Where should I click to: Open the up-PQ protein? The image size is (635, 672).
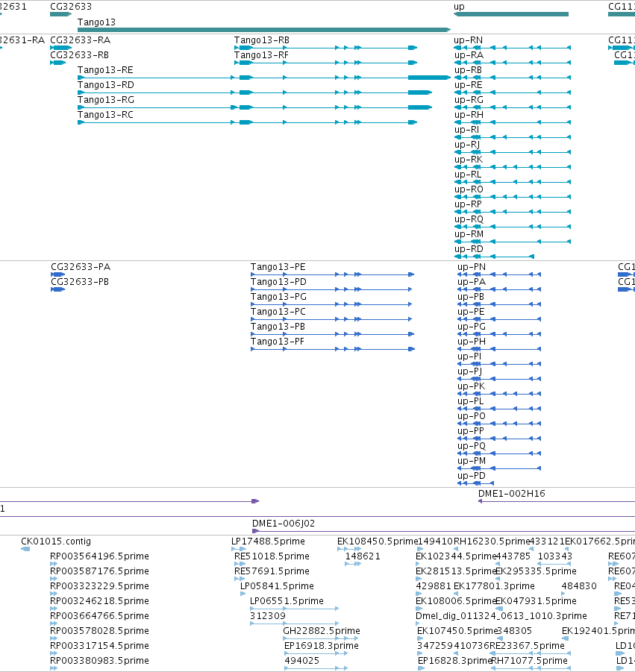(472, 446)
